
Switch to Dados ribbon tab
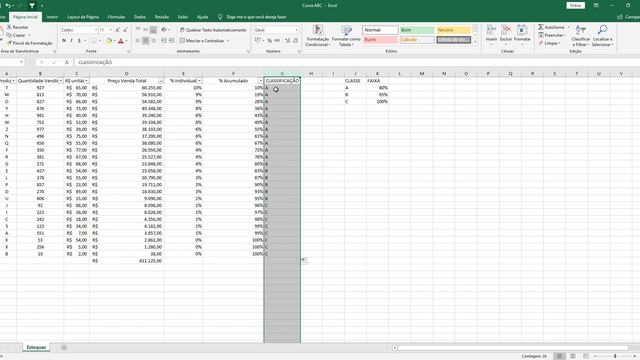(x=140, y=17)
